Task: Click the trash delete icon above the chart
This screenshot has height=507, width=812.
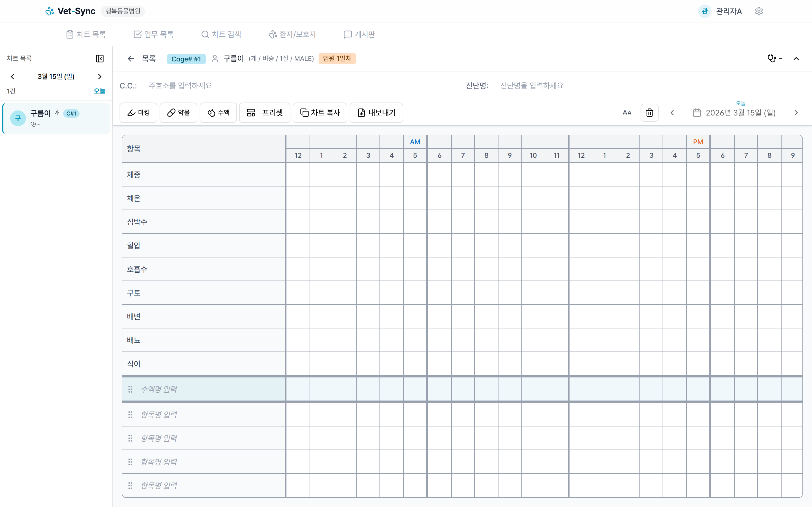Action: 650,112
